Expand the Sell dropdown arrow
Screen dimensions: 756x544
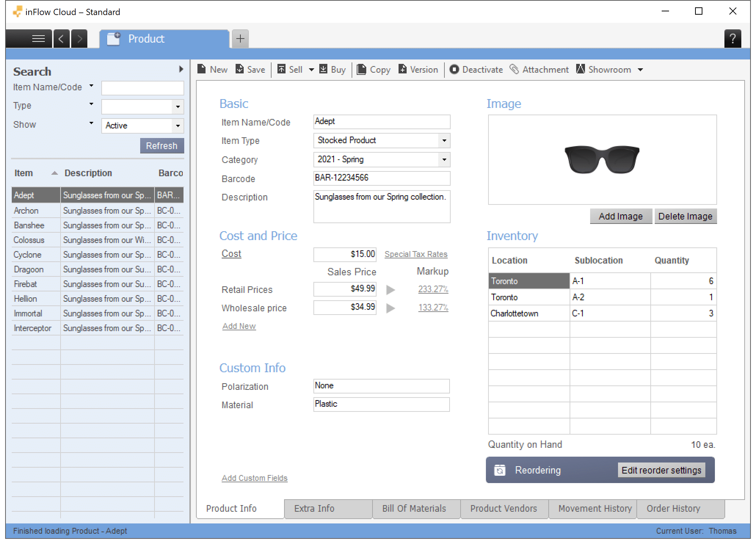coord(309,70)
